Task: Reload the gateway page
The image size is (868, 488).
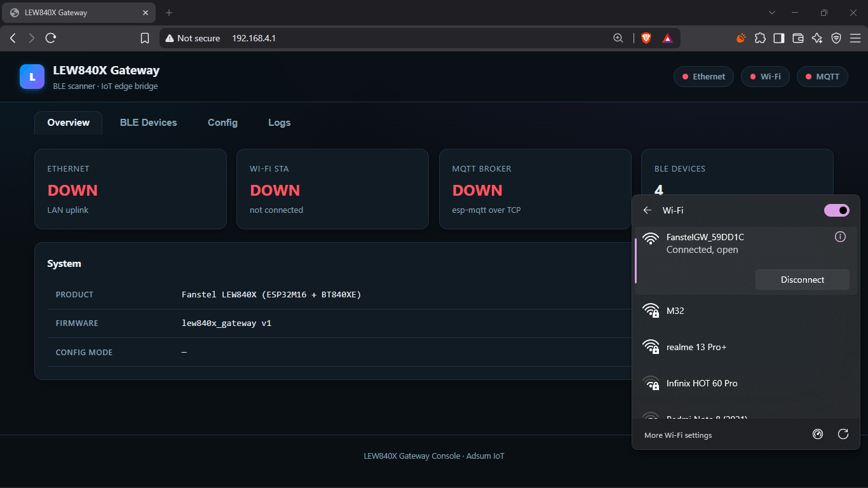Action: point(51,38)
